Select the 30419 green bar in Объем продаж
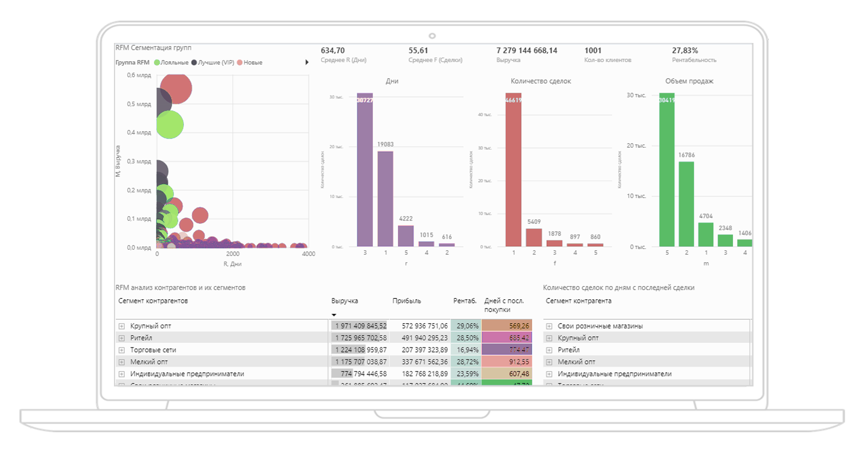 click(666, 169)
